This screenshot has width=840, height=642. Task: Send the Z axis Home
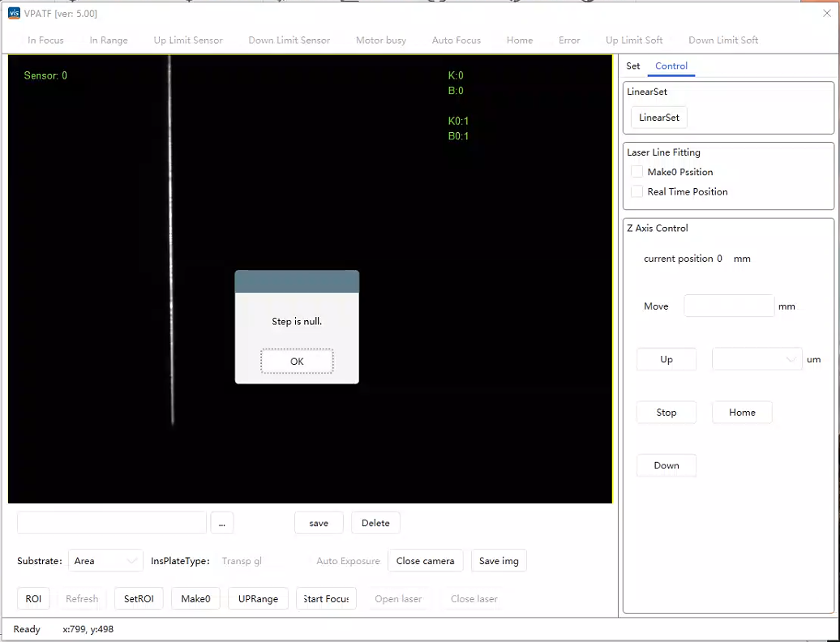tap(742, 413)
